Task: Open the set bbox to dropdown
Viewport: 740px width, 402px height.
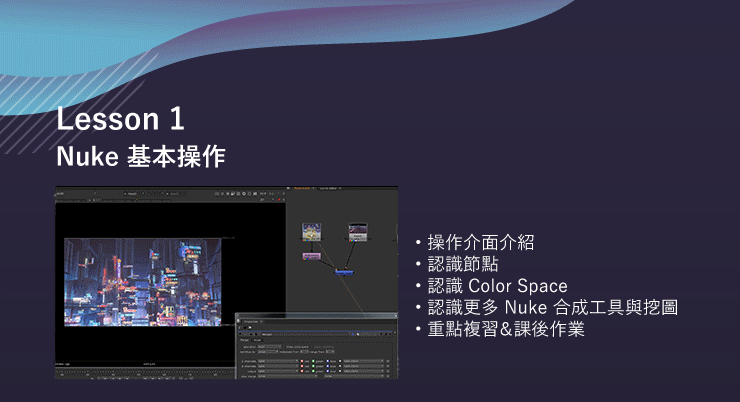Action: (268, 352)
